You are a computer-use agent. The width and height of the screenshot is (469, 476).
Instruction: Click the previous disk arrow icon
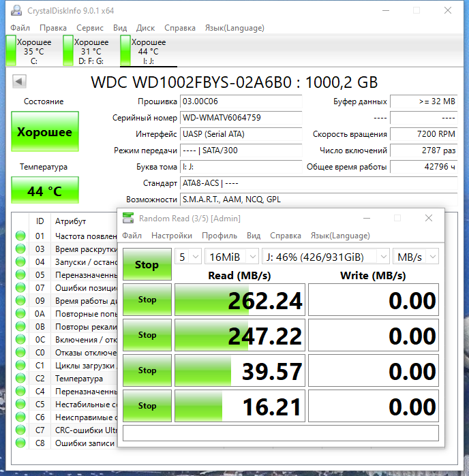click(x=19, y=81)
